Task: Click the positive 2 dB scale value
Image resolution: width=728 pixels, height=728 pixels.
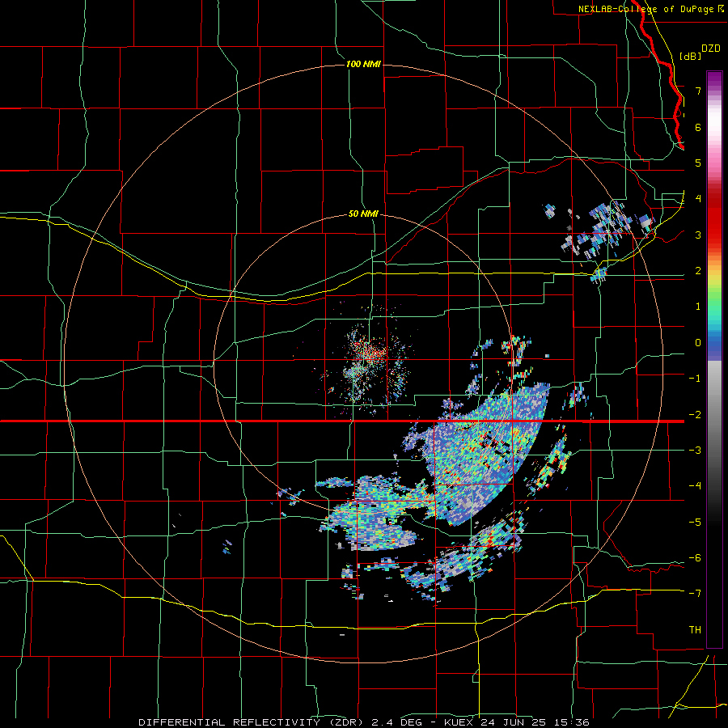Action: (698, 271)
